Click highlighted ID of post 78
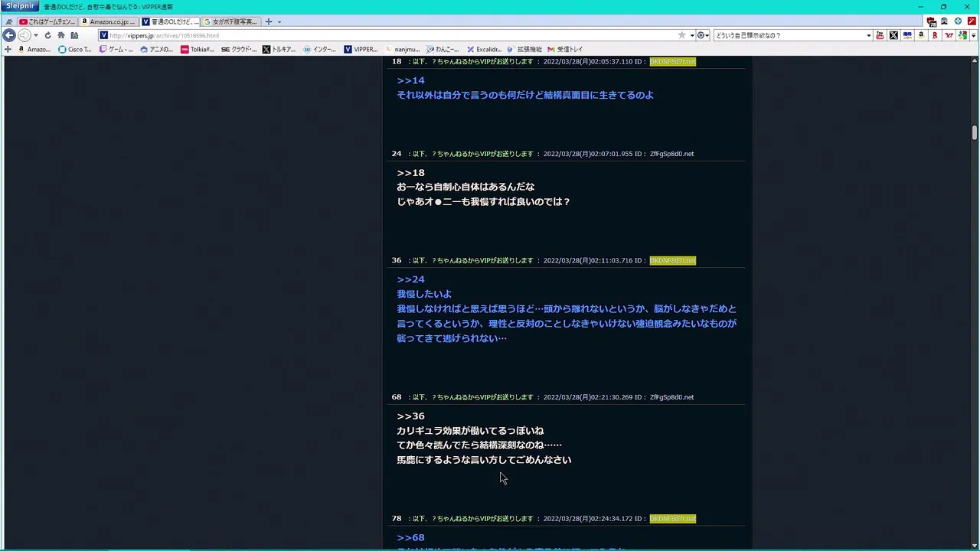Viewport: 980px width, 551px height. [672, 519]
